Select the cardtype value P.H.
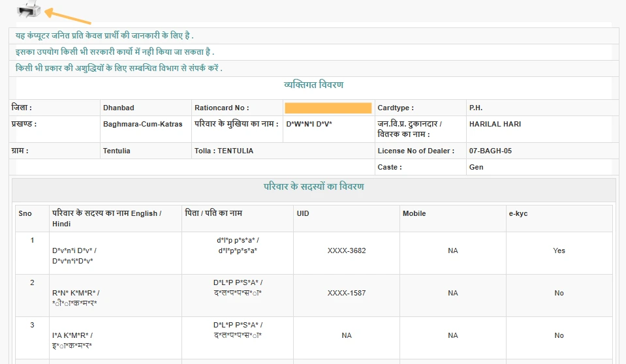 [476, 108]
